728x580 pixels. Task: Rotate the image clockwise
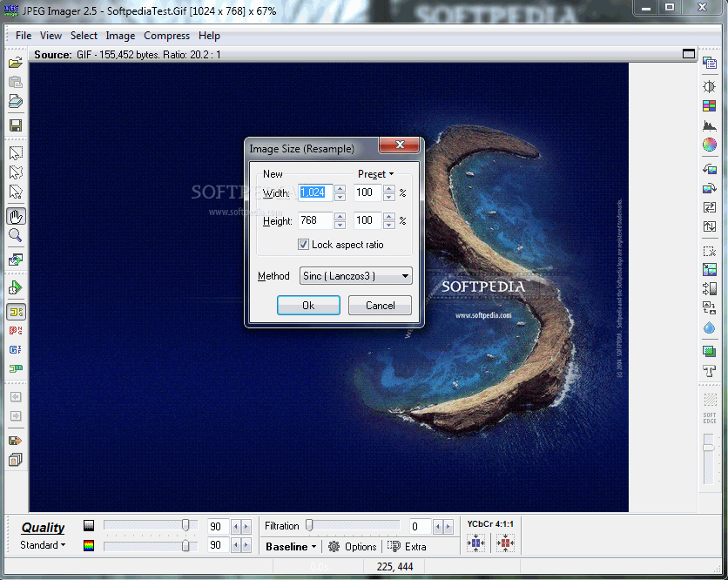pos(710,188)
